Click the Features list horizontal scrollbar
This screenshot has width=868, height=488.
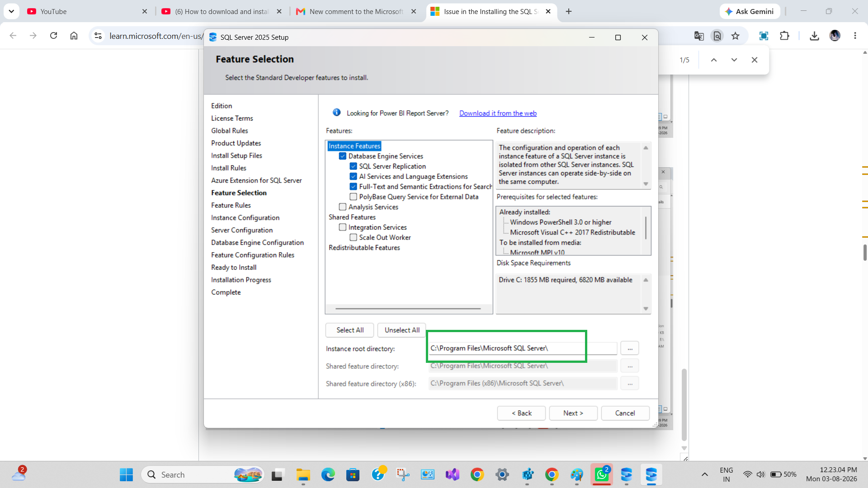[x=408, y=309]
